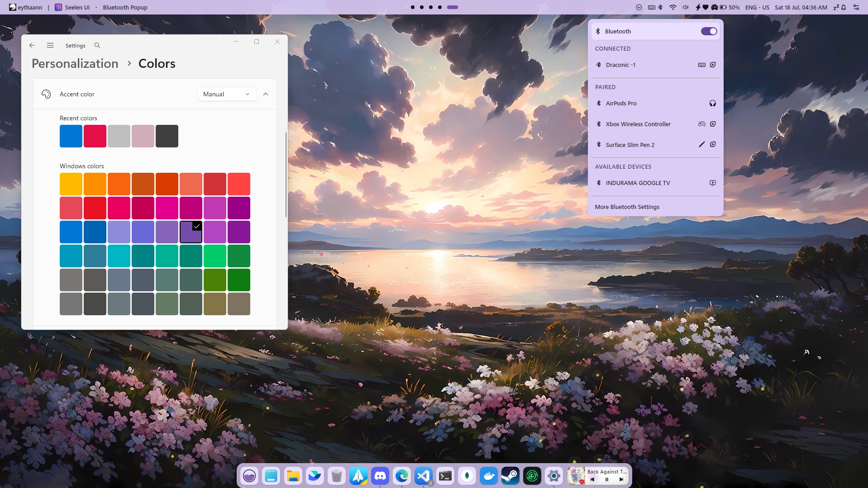Pick the dark gray recent color swatch
This screenshot has height=488, width=868.
pos(167,136)
